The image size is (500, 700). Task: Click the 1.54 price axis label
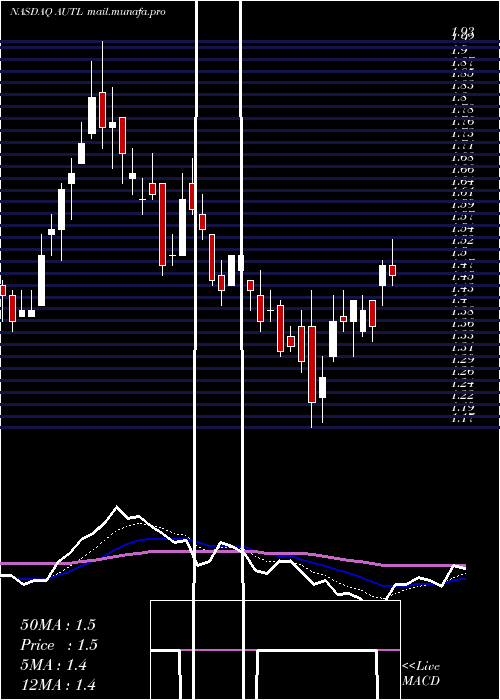tap(463, 229)
